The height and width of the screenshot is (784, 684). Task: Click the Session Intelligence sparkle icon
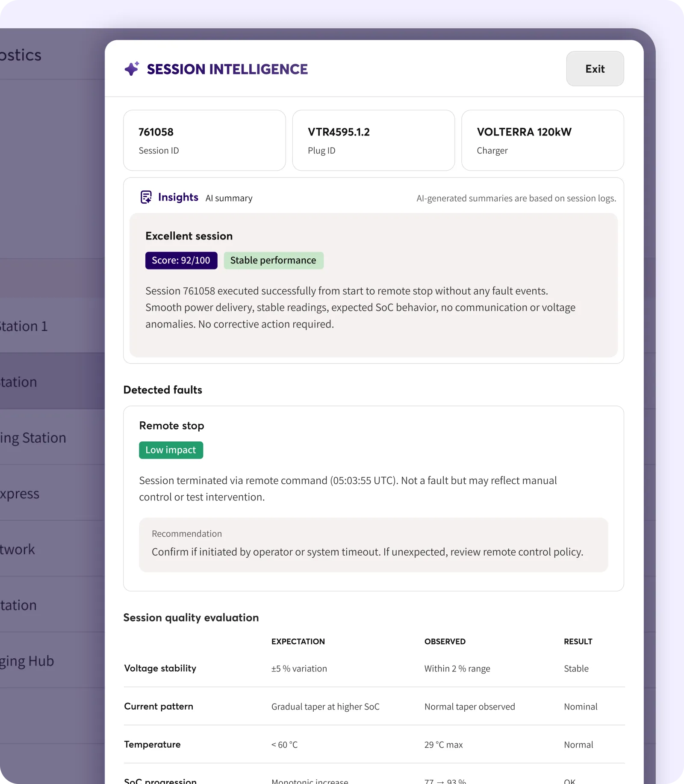(132, 69)
